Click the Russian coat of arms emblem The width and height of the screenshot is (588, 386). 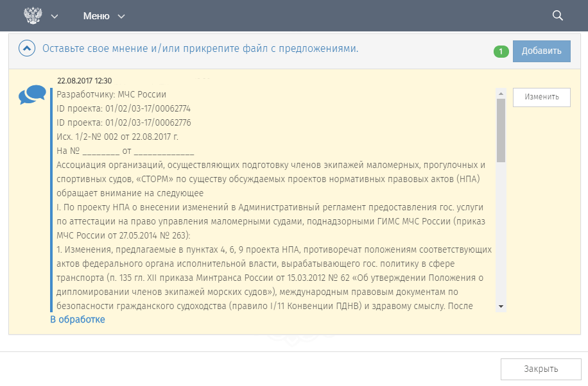[33, 16]
